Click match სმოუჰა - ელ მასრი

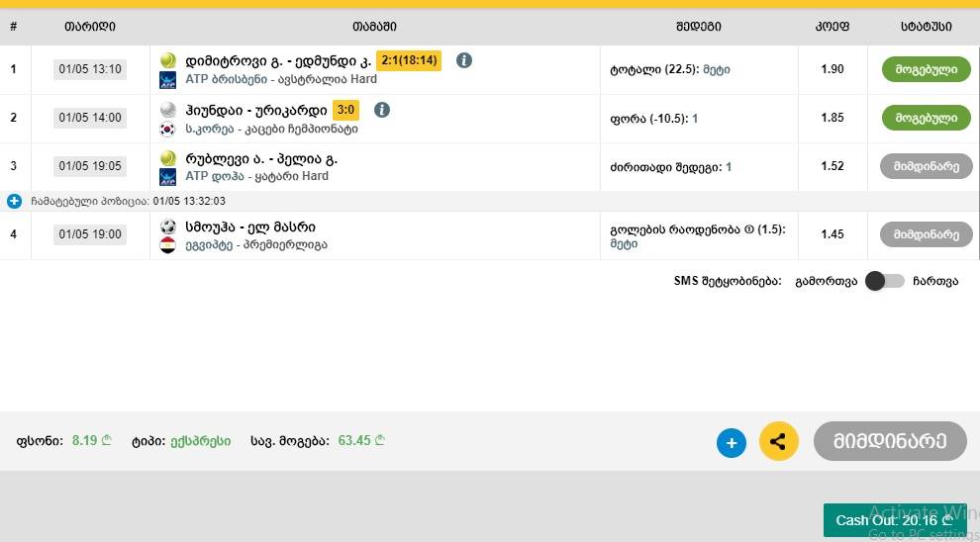coord(250,226)
